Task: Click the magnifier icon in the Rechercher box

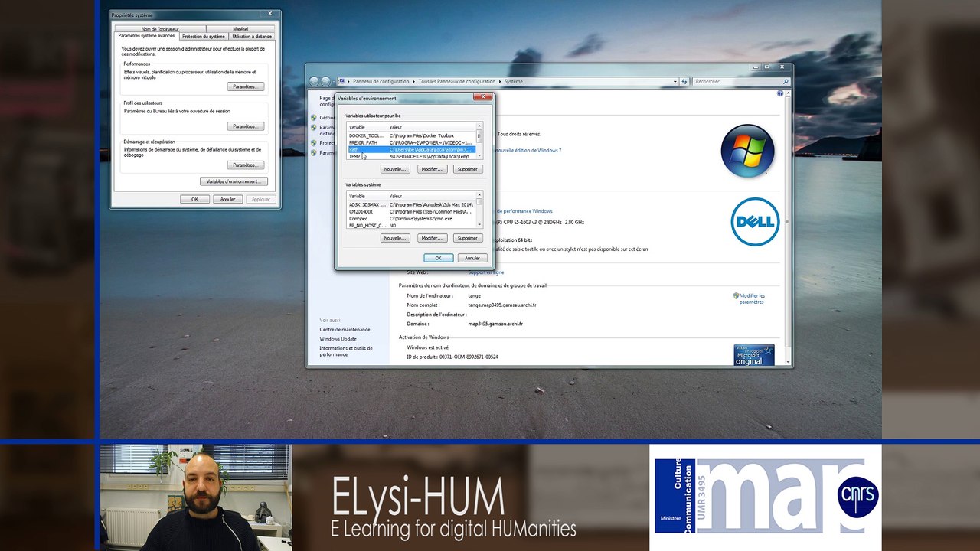Action: (x=785, y=81)
